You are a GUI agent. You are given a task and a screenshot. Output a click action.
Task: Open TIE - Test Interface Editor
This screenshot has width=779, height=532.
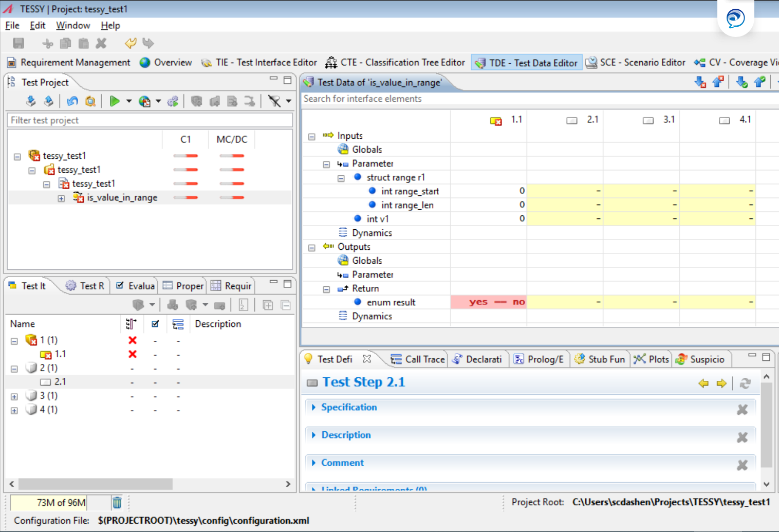[x=259, y=62]
